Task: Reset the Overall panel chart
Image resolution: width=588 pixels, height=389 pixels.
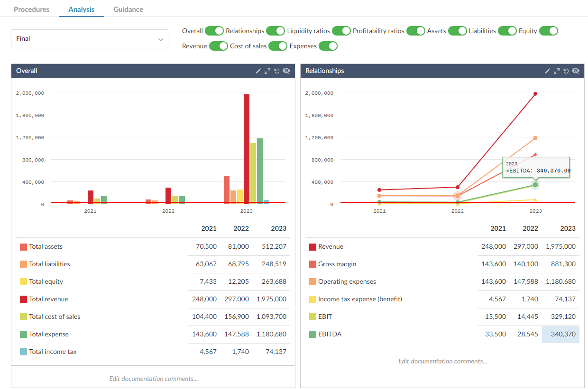Action: (x=276, y=71)
